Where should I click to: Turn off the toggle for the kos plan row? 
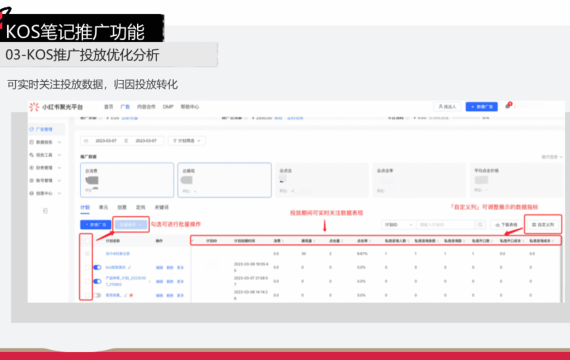click(97, 268)
